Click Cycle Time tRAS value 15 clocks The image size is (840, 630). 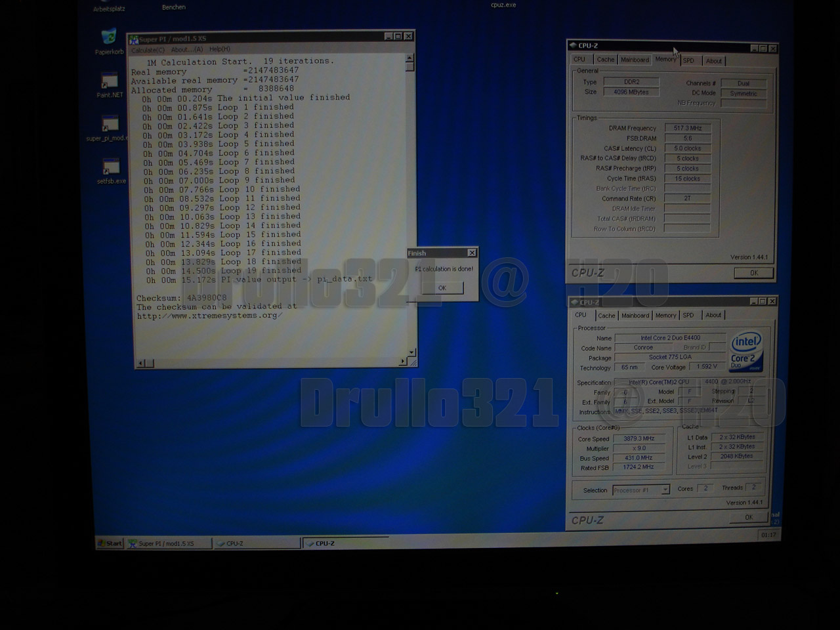tap(687, 178)
